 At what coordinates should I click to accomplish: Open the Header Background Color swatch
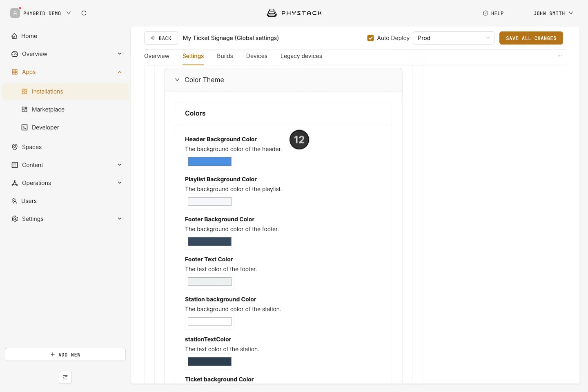[209, 162]
